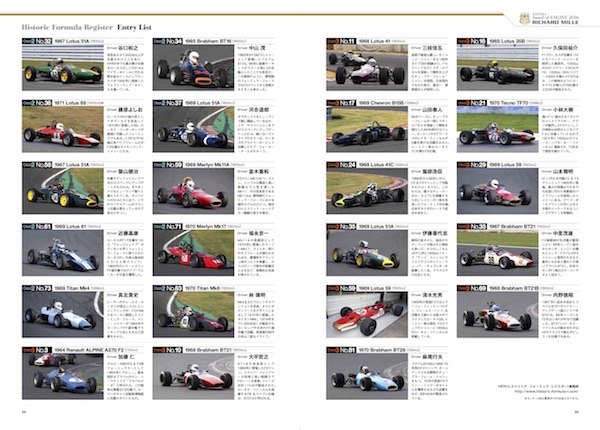
Task: Open the 1965 Brabham BT16 car photo
Action: coord(193,68)
